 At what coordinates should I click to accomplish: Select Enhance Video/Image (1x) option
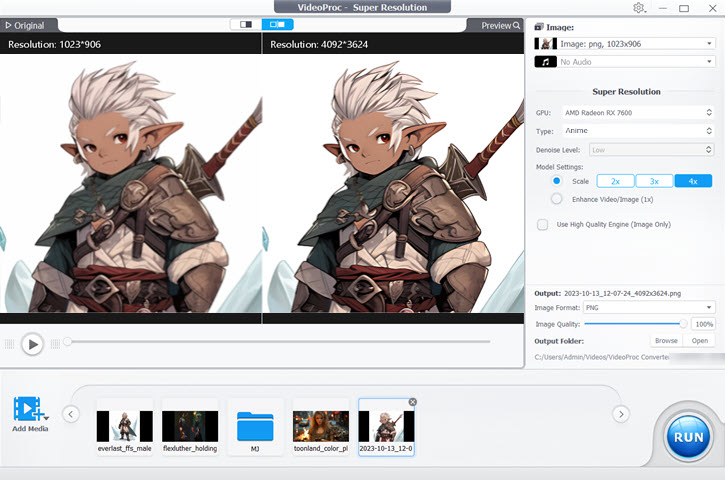[557, 199]
